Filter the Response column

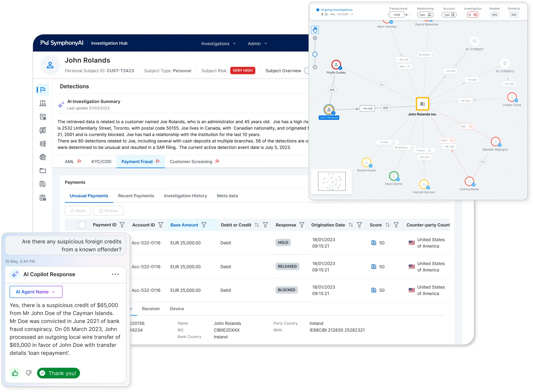click(x=302, y=225)
